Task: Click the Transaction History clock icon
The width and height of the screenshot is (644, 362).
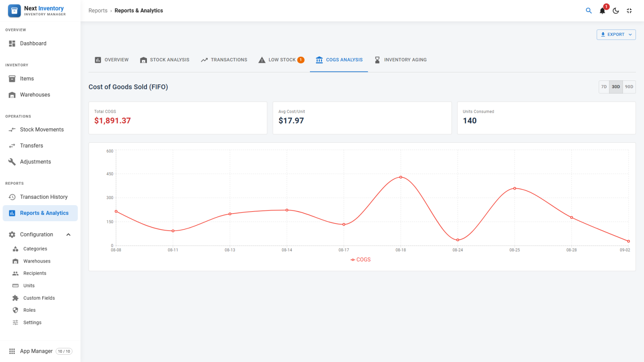Action: [12, 197]
